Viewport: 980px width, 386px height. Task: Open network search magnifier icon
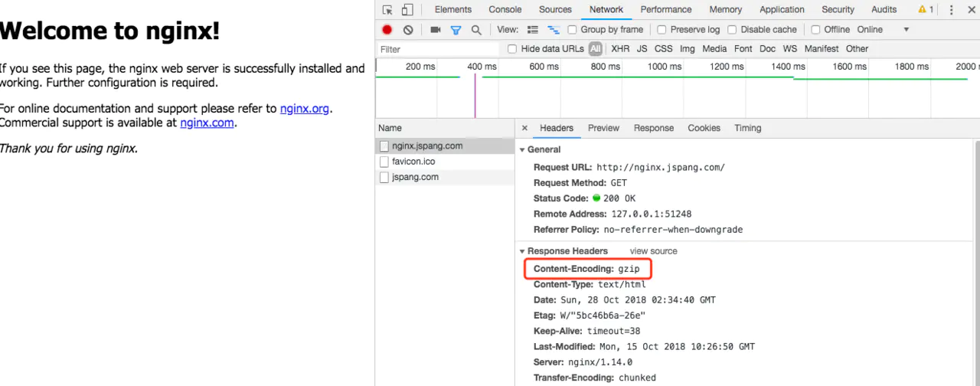(x=476, y=30)
